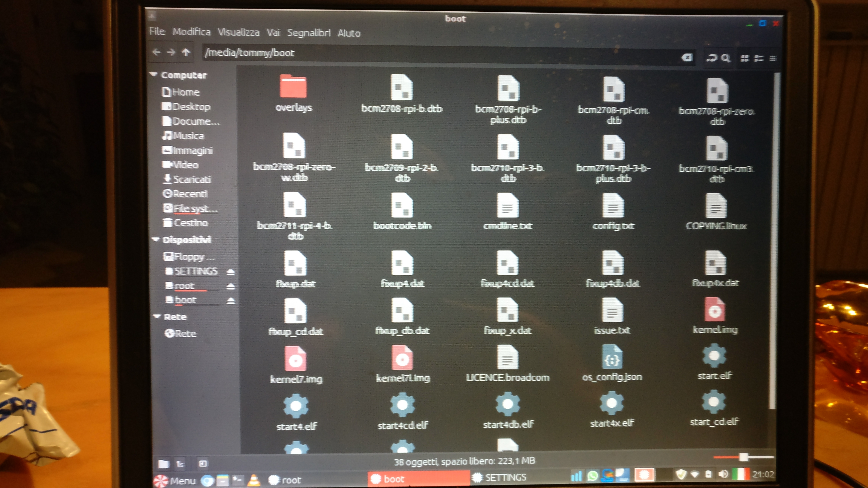Collapse the Dispositivi section
Screen dimensions: 868x488
[x=156, y=240]
